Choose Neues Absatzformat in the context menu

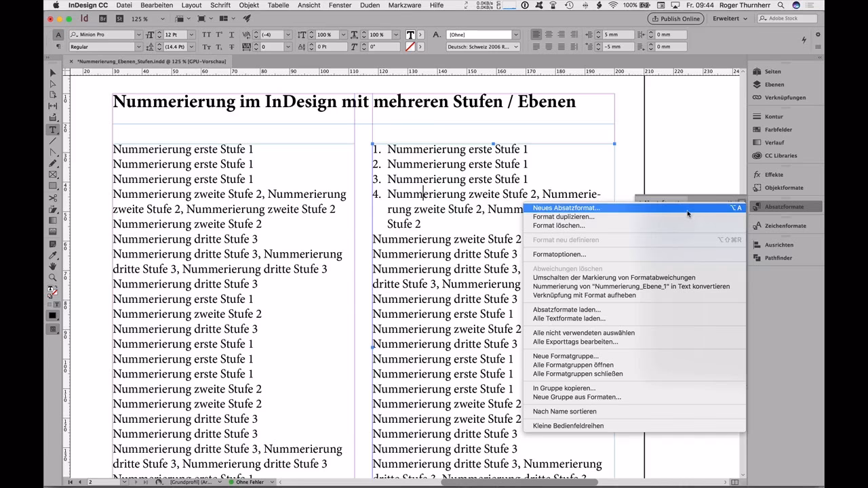pyautogui.click(x=566, y=208)
